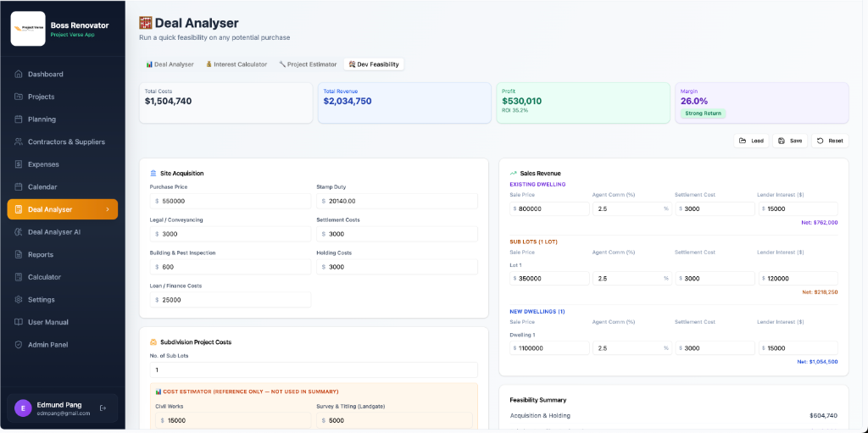
Task: Click the Building & Pest Inspection field
Action: point(231,267)
